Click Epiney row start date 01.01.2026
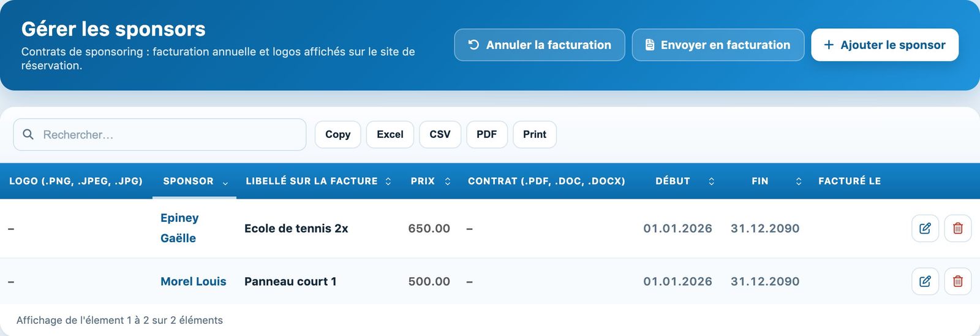980x336 pixels. point(677,229)
